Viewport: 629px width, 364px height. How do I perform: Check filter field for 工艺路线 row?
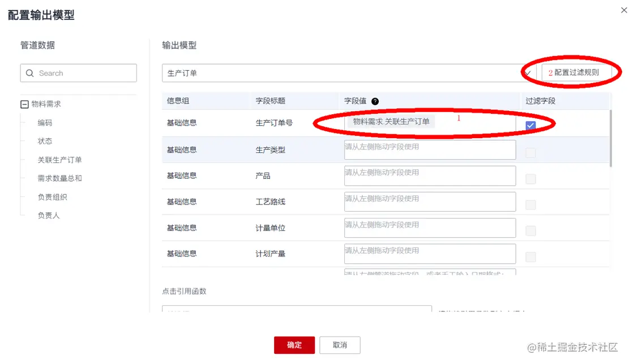(x=530, y=205)
